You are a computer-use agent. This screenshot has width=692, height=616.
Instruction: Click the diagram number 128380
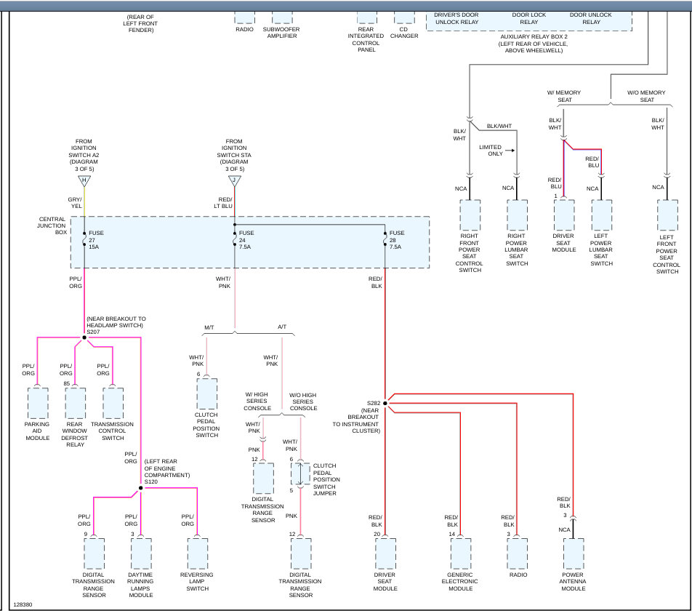[x=23, y=604]
